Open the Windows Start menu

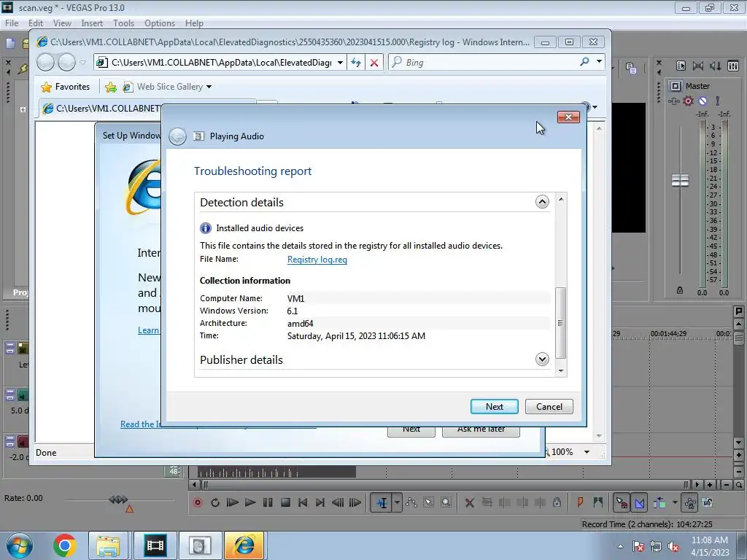coord(20,545)
